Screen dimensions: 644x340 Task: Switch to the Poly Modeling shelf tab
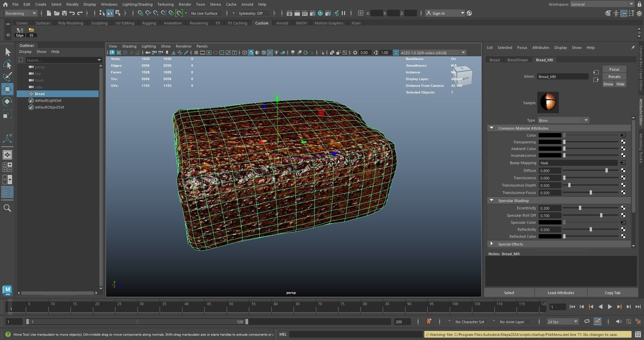pos(70,23)
